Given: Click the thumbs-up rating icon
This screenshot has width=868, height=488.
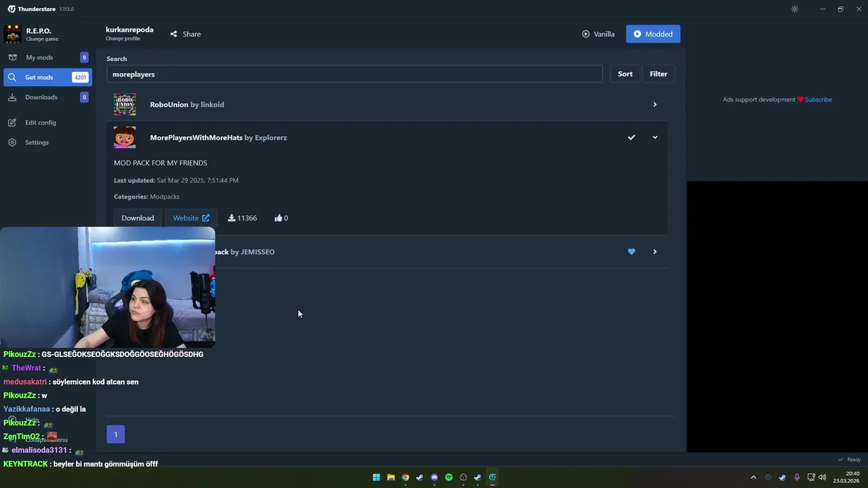Looking at the screenshot, I should [x=278, y=218].
